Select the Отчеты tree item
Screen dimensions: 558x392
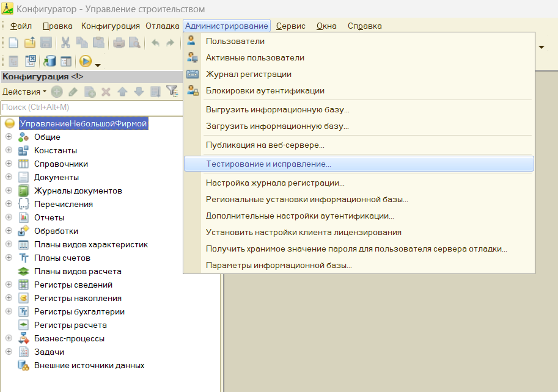(x=49, y=217)
